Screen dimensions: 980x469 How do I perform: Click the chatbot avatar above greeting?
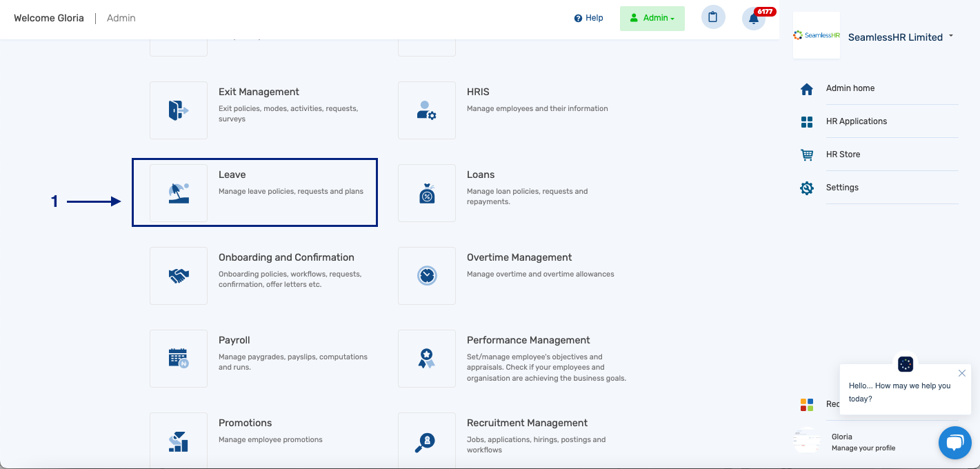[x=906, y=364]
